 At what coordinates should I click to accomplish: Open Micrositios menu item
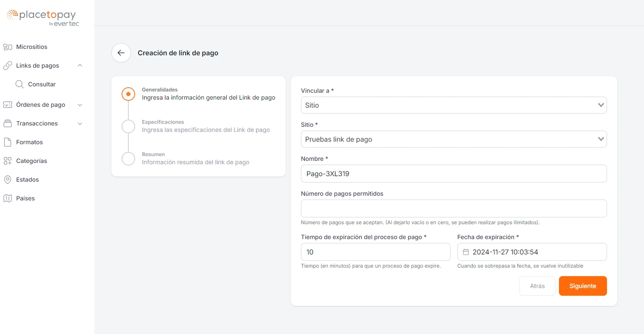point(31,47)
